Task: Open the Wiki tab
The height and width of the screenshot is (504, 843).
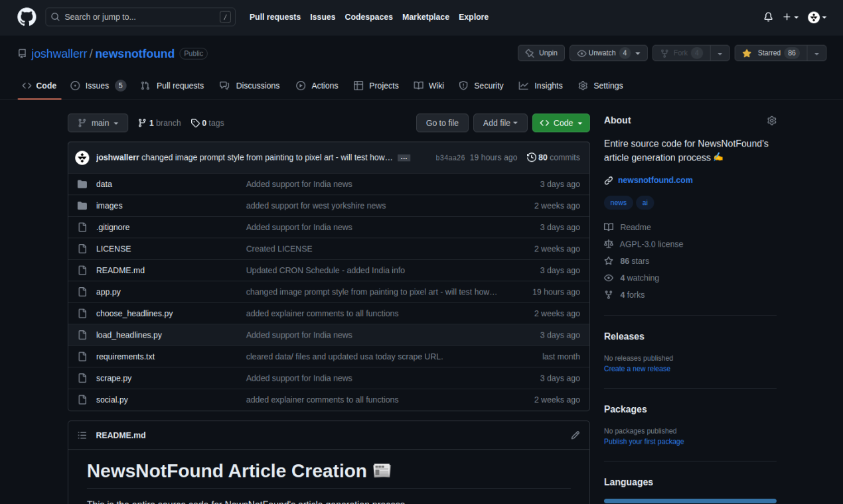Action: pyautogui.click(x=429, y=86)
